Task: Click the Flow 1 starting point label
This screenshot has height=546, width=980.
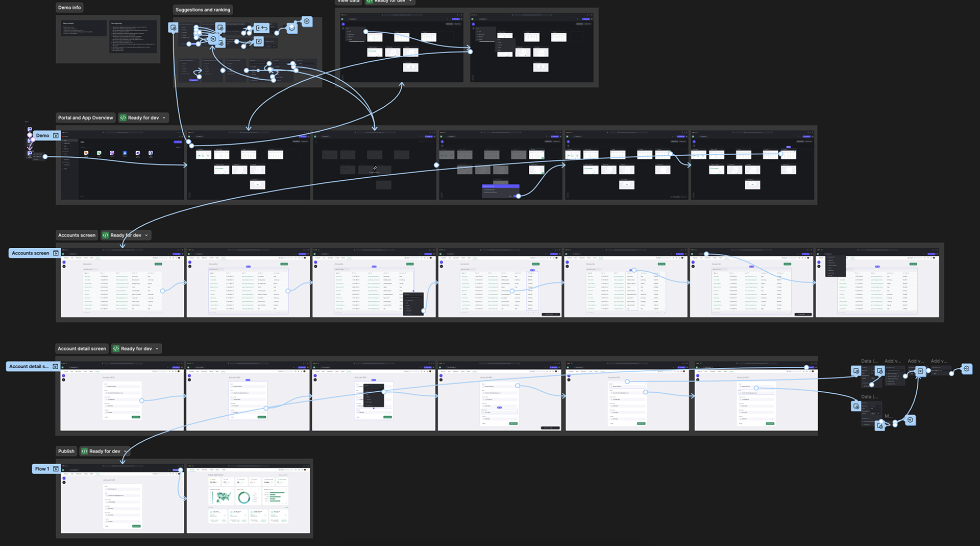Action: point(42,469)
